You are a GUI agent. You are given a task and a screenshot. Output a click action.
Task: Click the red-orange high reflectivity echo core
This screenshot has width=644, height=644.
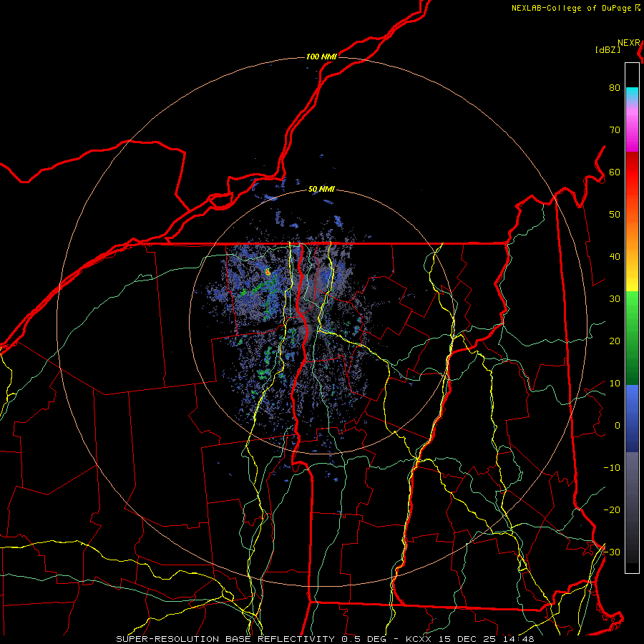pos(268,271)
